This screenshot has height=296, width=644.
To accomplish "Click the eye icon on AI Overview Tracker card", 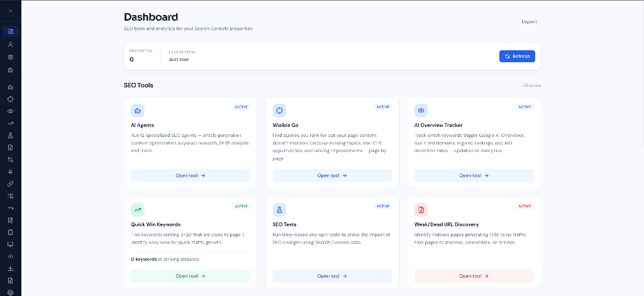I will (x=421, y=111).
